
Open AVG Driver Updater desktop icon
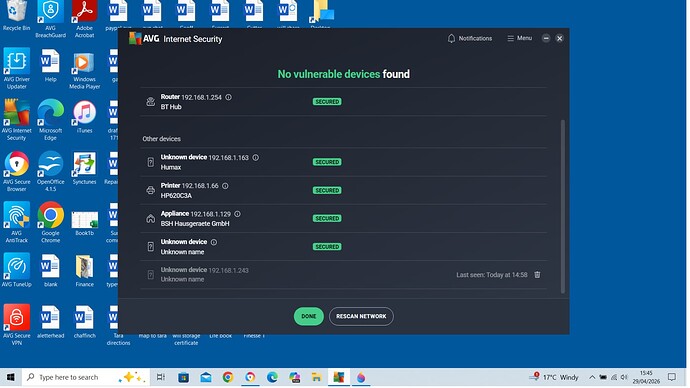16,68
